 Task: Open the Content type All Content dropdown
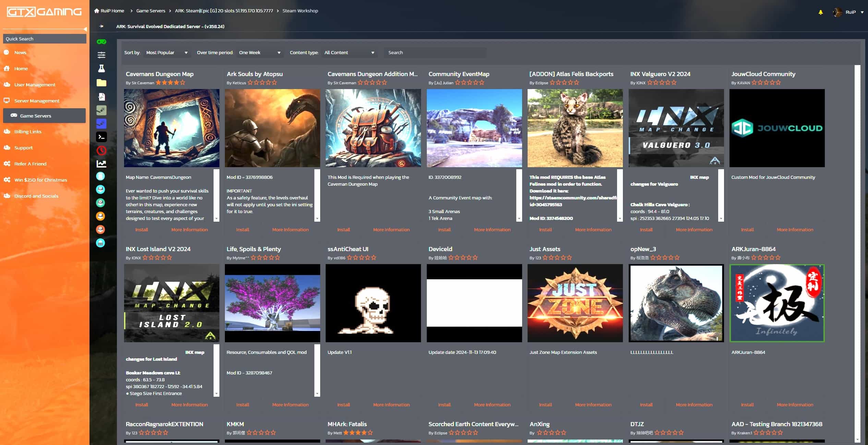click(x=349, y=53)
